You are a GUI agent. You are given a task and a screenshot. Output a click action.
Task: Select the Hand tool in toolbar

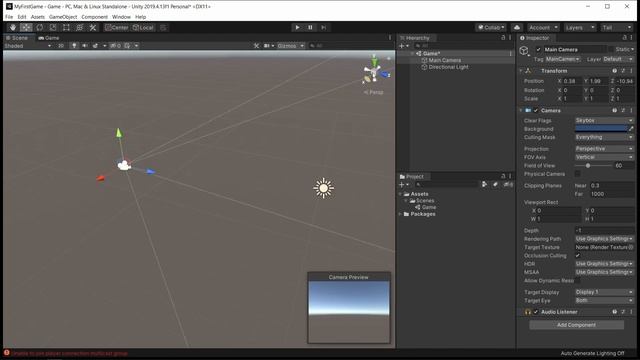point(13,27)
